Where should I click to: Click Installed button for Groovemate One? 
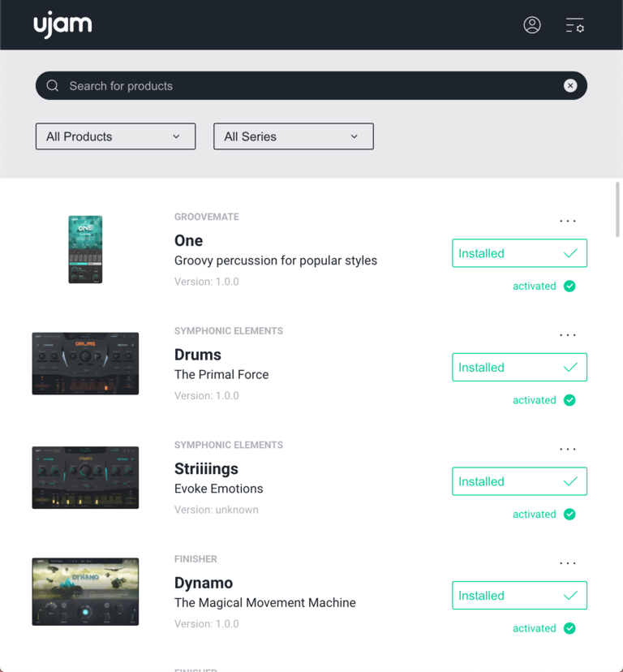coord(519,253)
